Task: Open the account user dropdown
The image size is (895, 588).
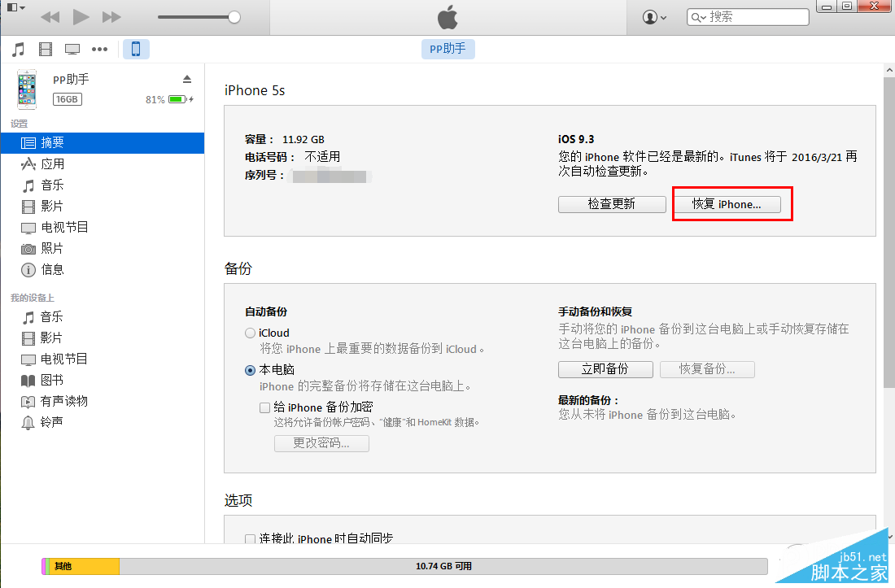Action: [x=654, y=17]
